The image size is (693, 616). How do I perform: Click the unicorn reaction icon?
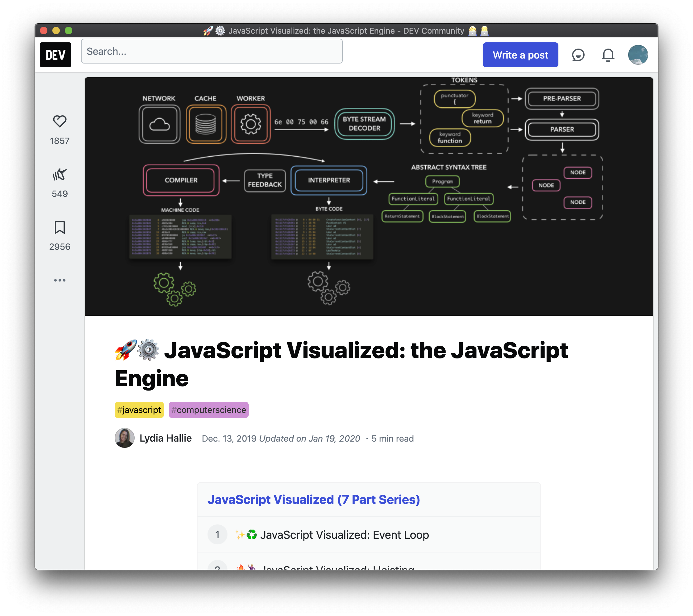[60, 174]
